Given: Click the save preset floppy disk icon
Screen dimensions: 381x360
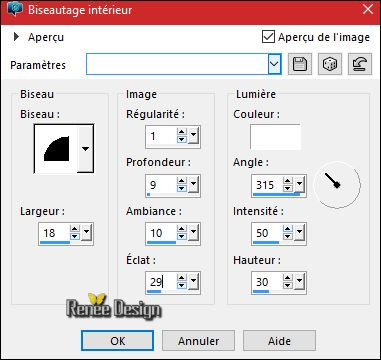Looking at the screenshot, I should [300, 64].
